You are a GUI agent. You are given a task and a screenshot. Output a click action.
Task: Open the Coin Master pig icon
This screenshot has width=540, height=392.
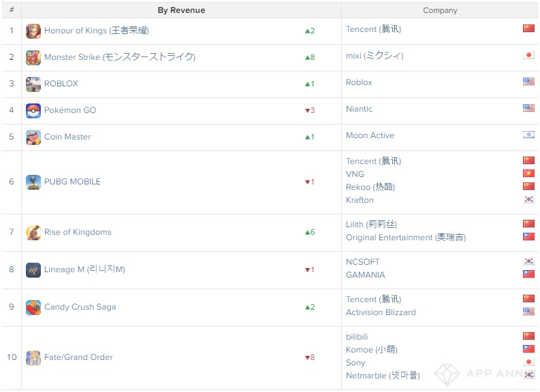(x=33, y=137)
